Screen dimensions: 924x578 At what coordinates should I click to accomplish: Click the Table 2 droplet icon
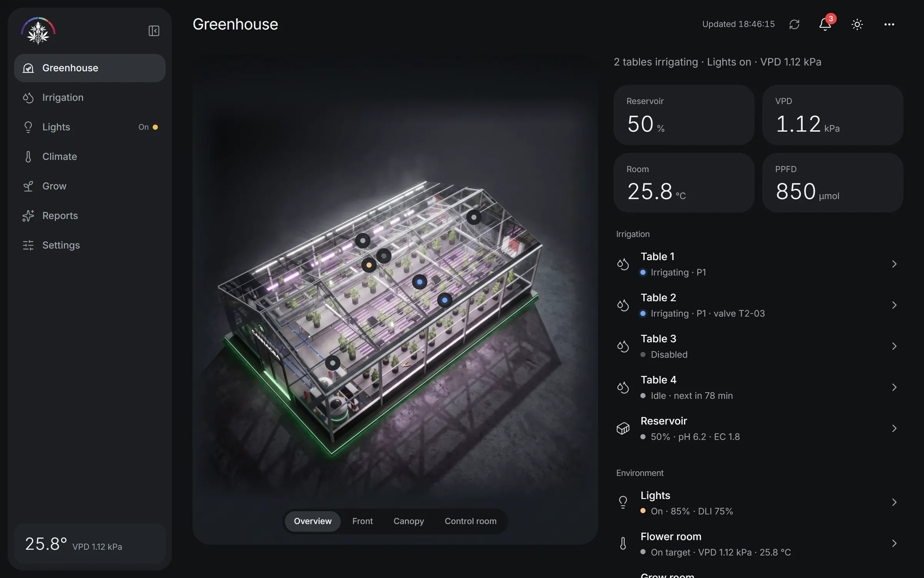tap(623, 305)
